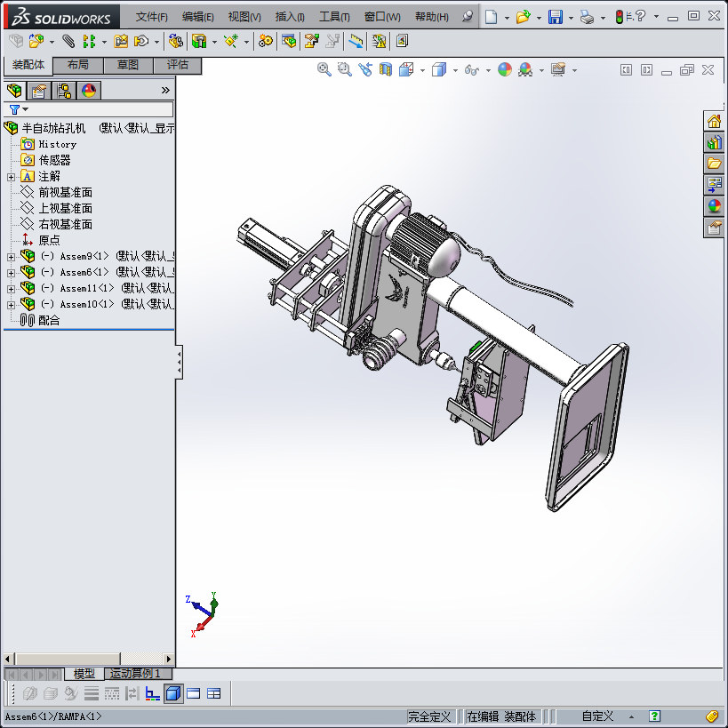Open the 工具(T) menu
This screenshot has height=728, width=728.
pyautogui.click(x=334, y=17)
